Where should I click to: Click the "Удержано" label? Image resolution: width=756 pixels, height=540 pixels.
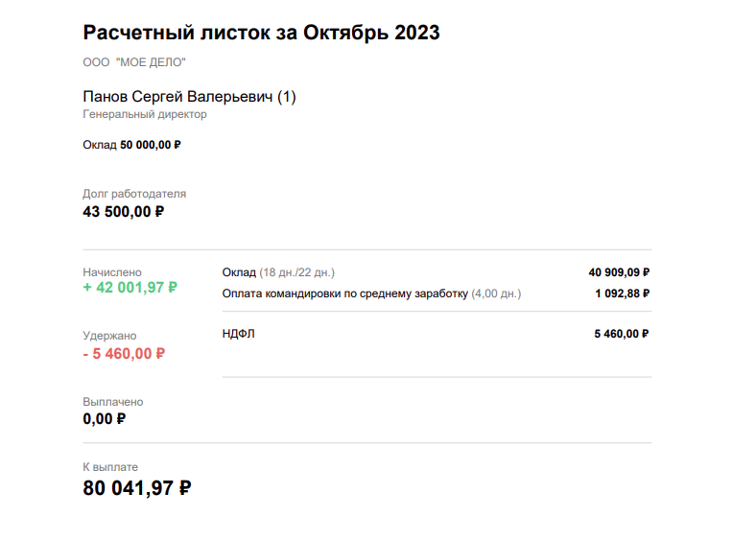(x=109, y=336)
